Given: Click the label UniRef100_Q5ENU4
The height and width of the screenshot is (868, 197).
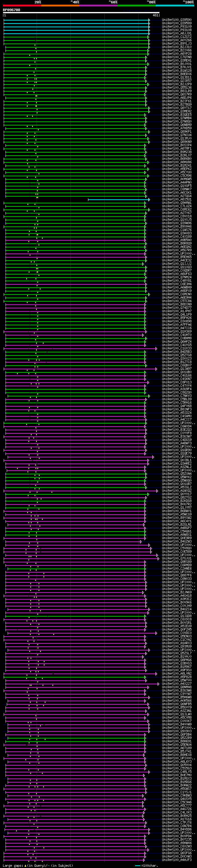Looking at the screenshot, I should coord(177,744).
